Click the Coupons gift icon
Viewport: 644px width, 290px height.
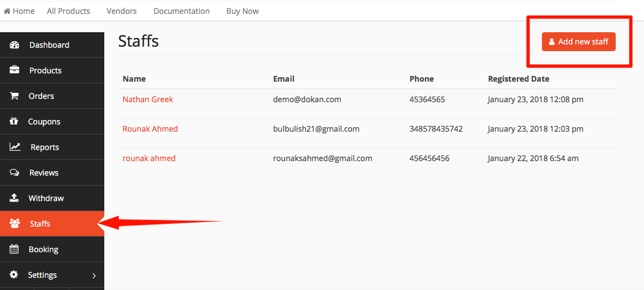point(14,121)
